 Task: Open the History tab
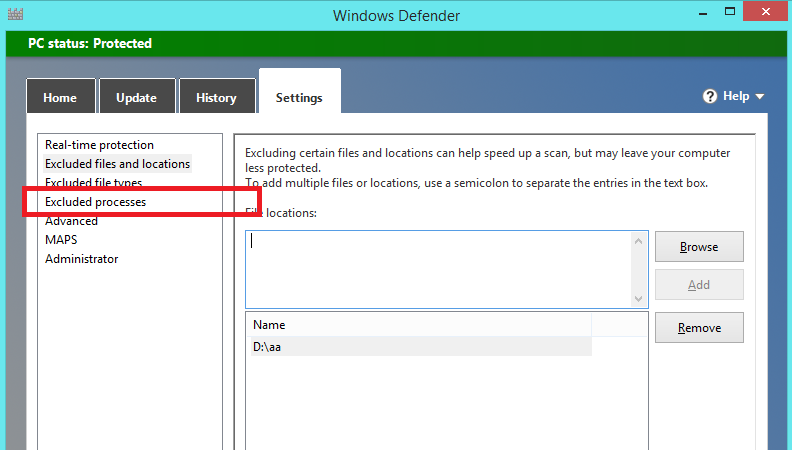coord(217,96)
